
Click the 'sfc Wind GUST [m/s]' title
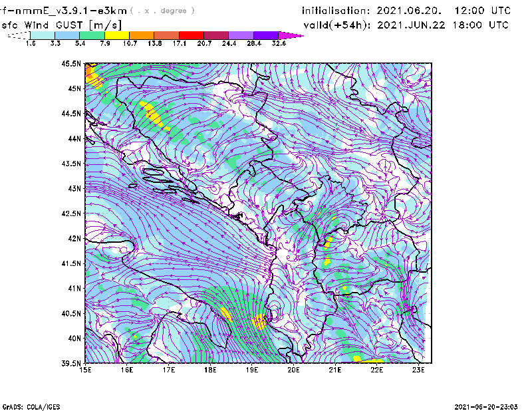point(61,25)
